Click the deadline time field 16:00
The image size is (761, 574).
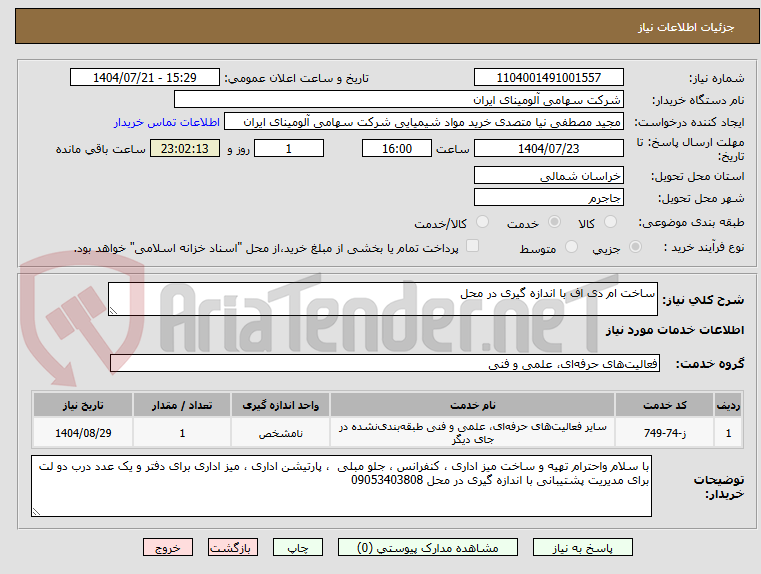point(397,148)
